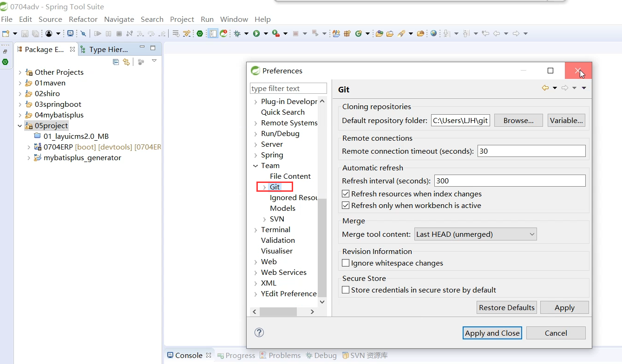622x364 pixels.
Task: Select File Content in the preferences tree
Action: (290, 176)
